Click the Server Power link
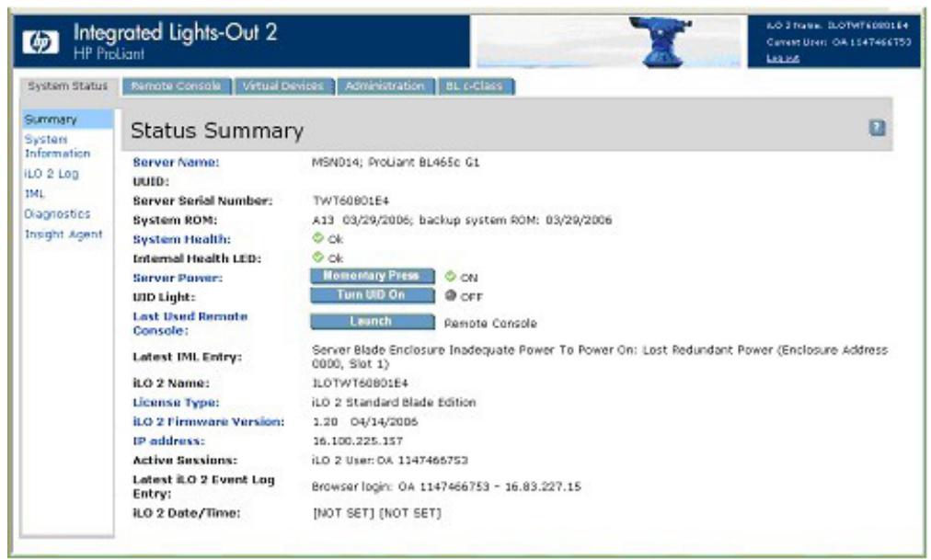 tap(178, 278)
